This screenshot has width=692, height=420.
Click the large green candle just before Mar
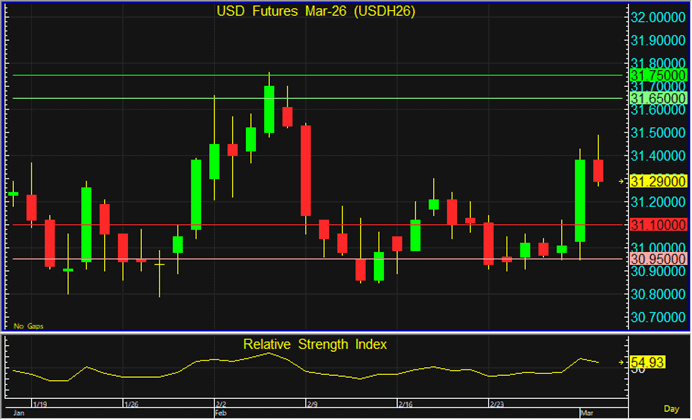click(x=580, y=201)
